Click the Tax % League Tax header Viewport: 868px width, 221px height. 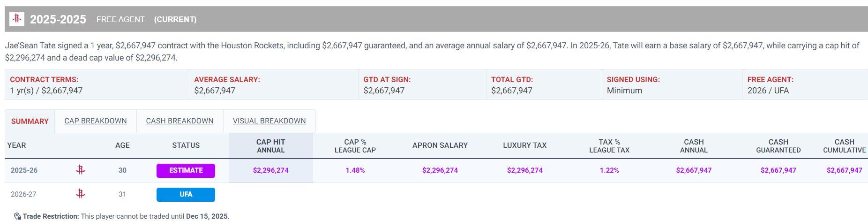point(609,146)
